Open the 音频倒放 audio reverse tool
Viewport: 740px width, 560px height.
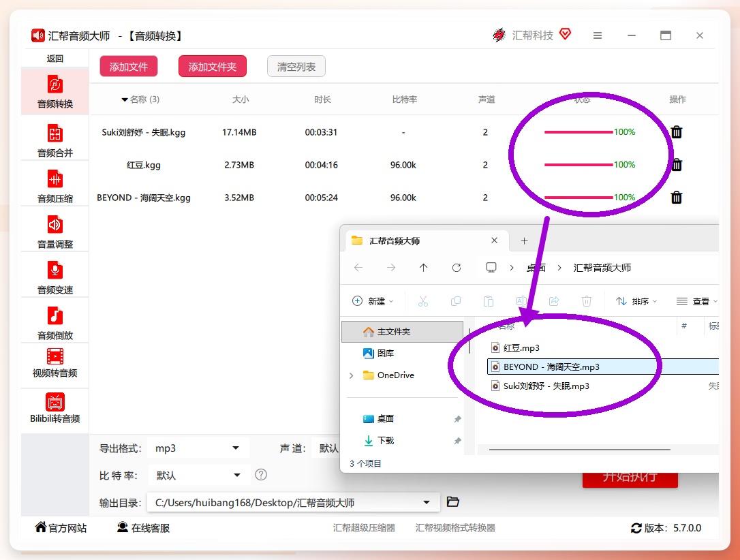[55, 324]
